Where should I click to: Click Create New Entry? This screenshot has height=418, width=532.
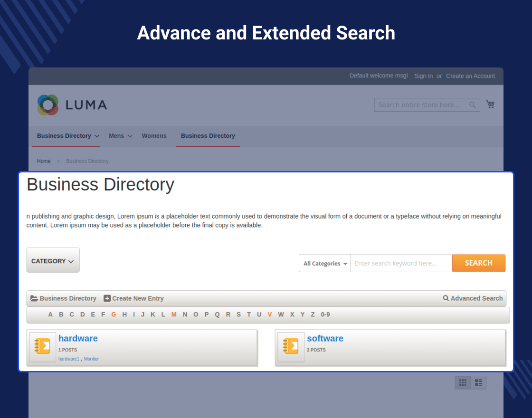tap(133, 298)
